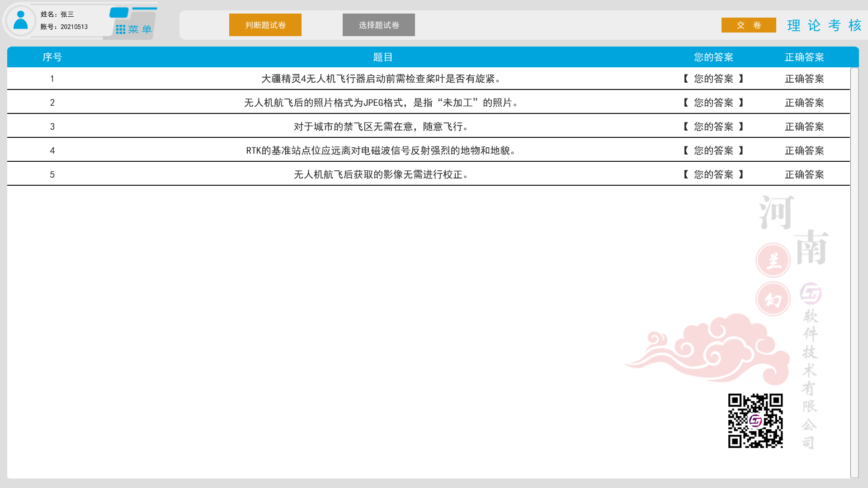The image size is (868, 488).
Task: Switch to the 选择题试卷 exam tab
Action: [x=378, y=25]
